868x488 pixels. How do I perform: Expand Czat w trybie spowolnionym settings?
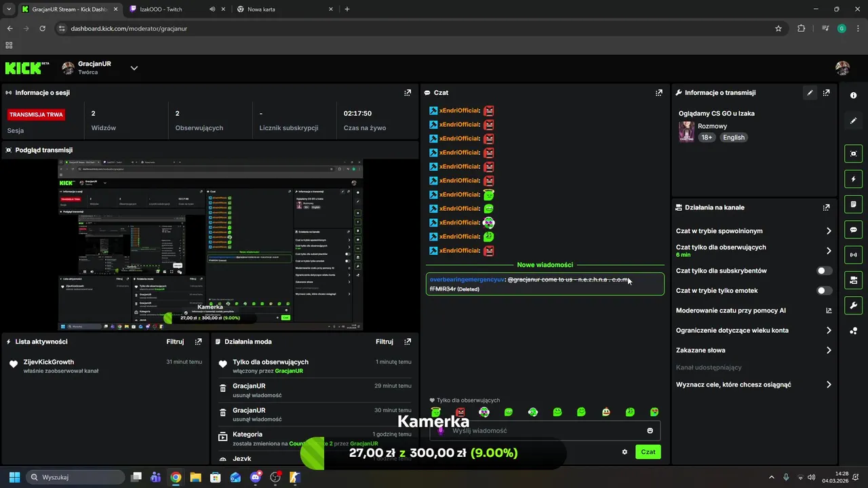pyautogui.click(x=829, y=231)
